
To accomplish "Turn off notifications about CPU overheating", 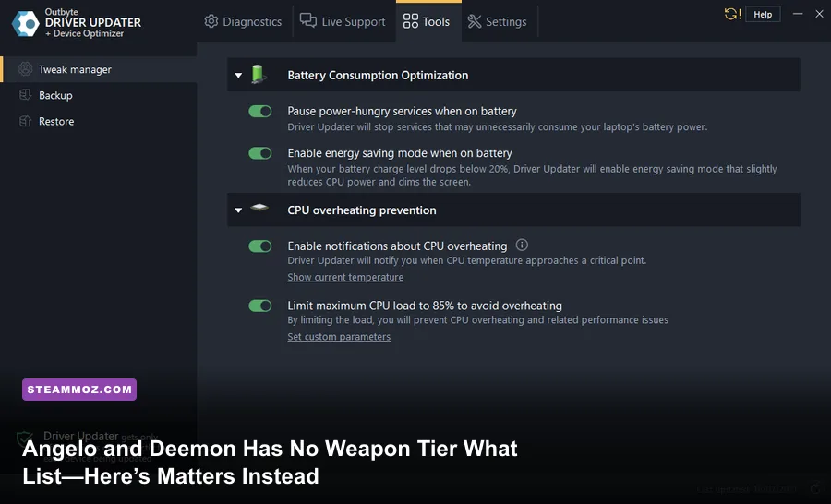I will pos(260,246).
